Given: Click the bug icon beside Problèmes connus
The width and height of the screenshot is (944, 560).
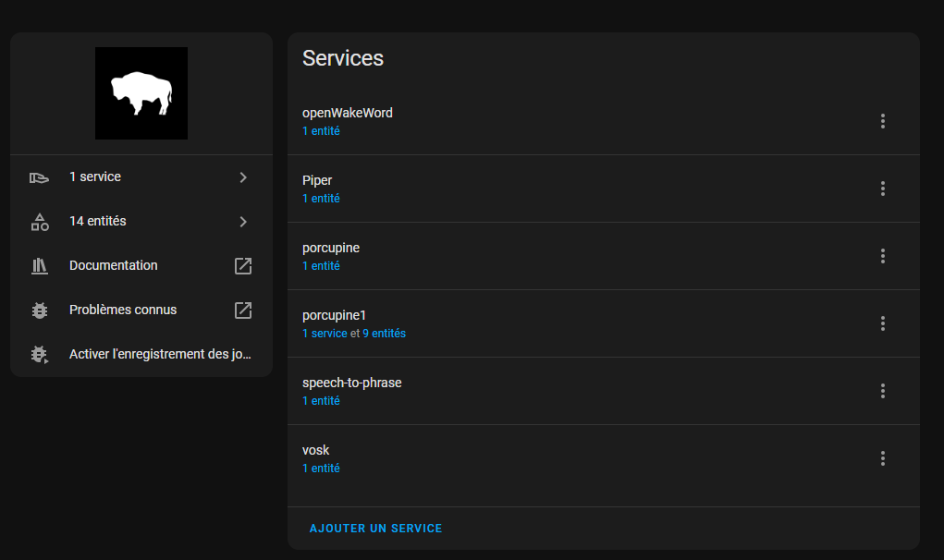Looking at the screenshot, I should point(40,310).
